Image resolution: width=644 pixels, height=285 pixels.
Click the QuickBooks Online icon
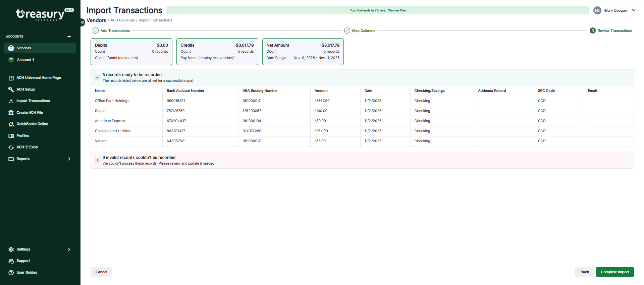point(11,124)
